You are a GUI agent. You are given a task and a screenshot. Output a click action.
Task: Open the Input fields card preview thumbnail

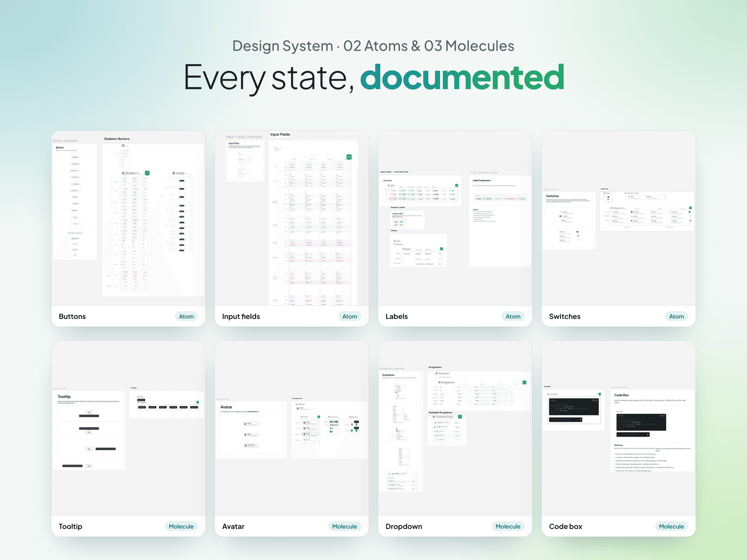tap(292, 218)
